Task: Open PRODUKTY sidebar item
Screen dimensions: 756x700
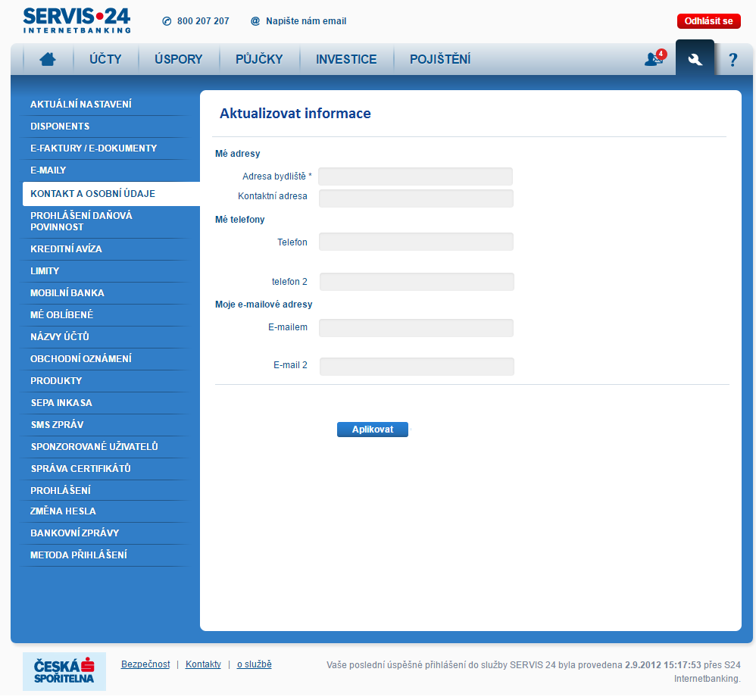Action: 56,381
